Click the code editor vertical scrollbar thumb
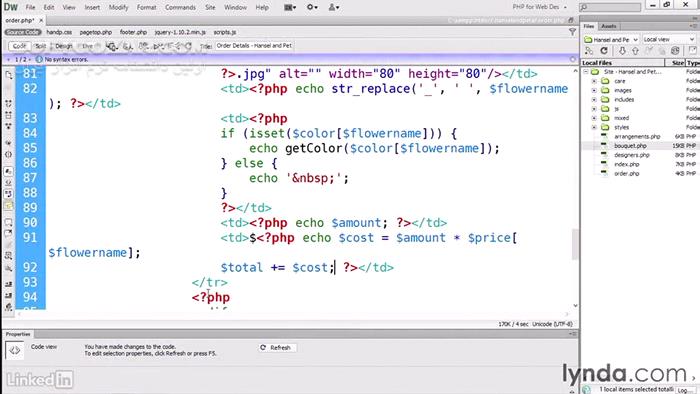This screenshot has height=394, width=700. (x=575, y=244)
